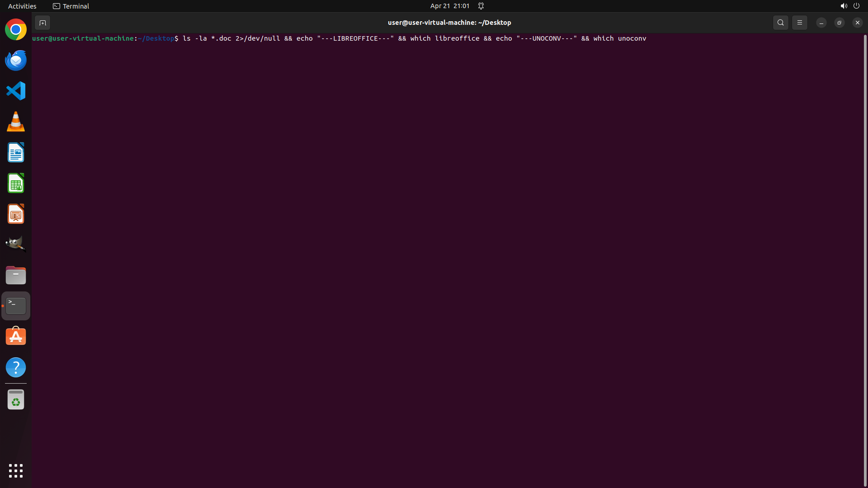Open the Trash from the dock
Image resolution: width=868 pixels, height=488 pixels.
(x=16, y=400)
